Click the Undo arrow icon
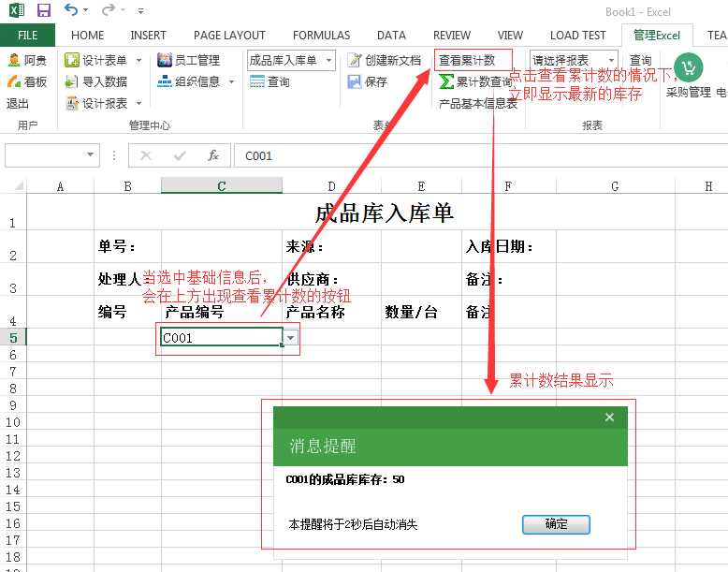Image resolution: width=728 pixels, height=572 pixels. click(x=70, y=9)
